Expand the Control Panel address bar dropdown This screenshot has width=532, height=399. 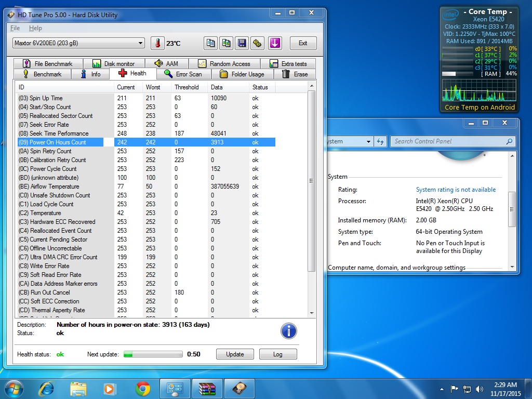click(368, 141)
